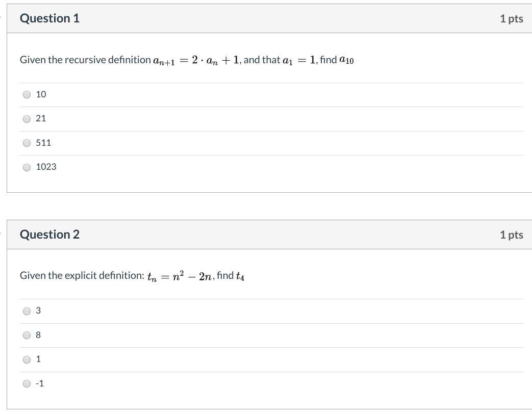Click 'Given the explicit definition:' text
The height and width of the screenshot is (415, 532).
pyautogui.click(x=82, y=275)
